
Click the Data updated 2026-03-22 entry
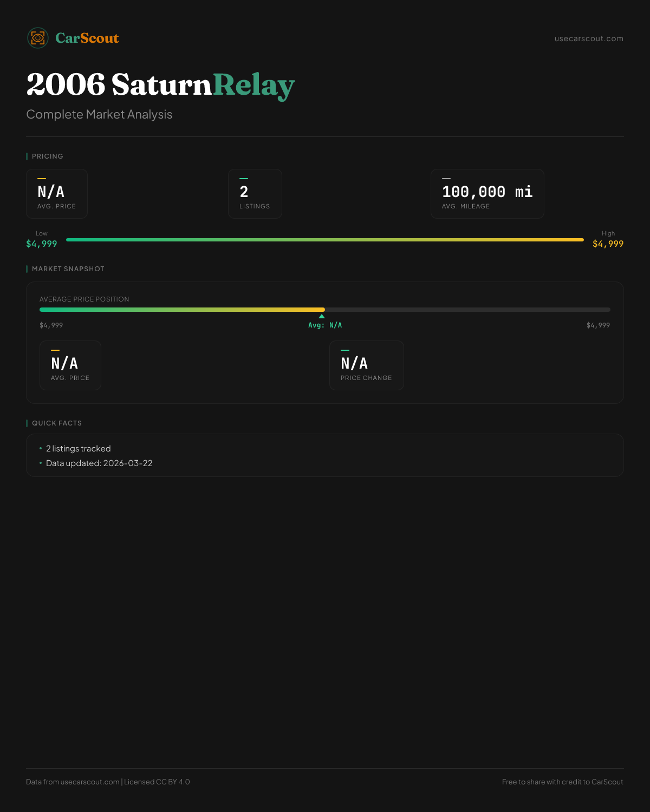99,463
